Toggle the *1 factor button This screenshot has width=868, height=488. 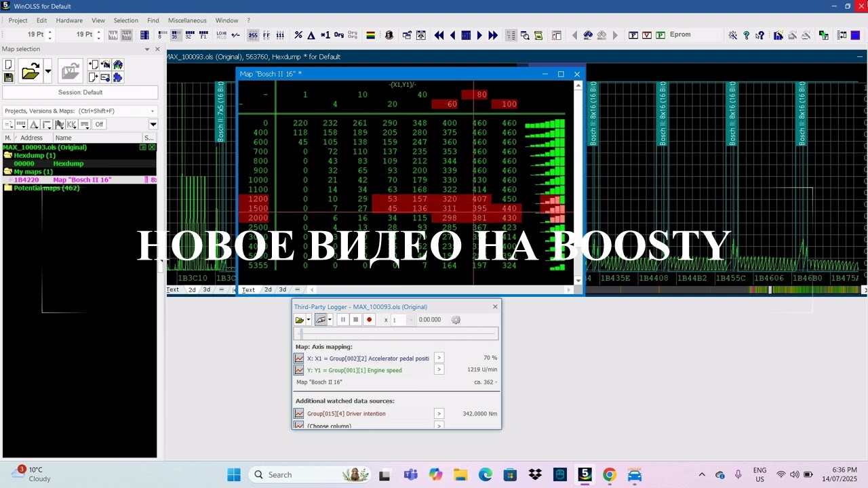(x=325, y=35)
